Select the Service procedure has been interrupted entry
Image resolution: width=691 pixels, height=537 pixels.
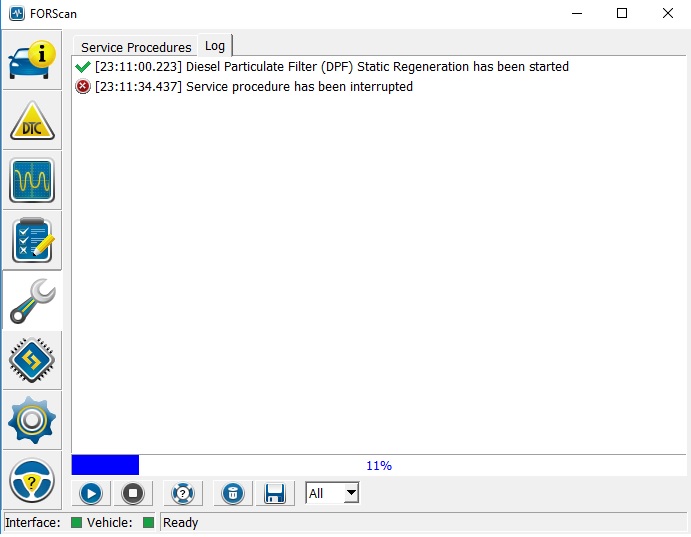click(x=378, y=87)
